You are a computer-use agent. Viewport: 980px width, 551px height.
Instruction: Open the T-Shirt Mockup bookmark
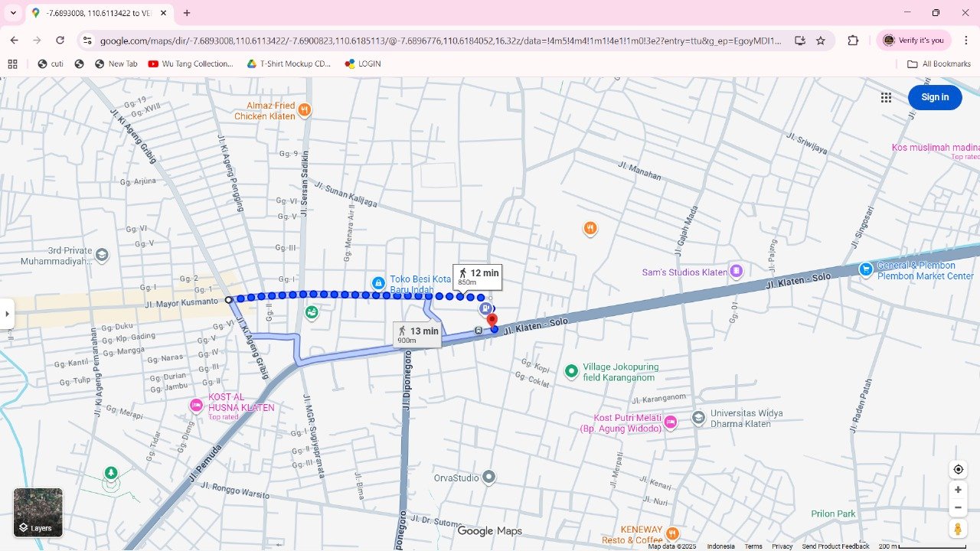tap(289, 64)
